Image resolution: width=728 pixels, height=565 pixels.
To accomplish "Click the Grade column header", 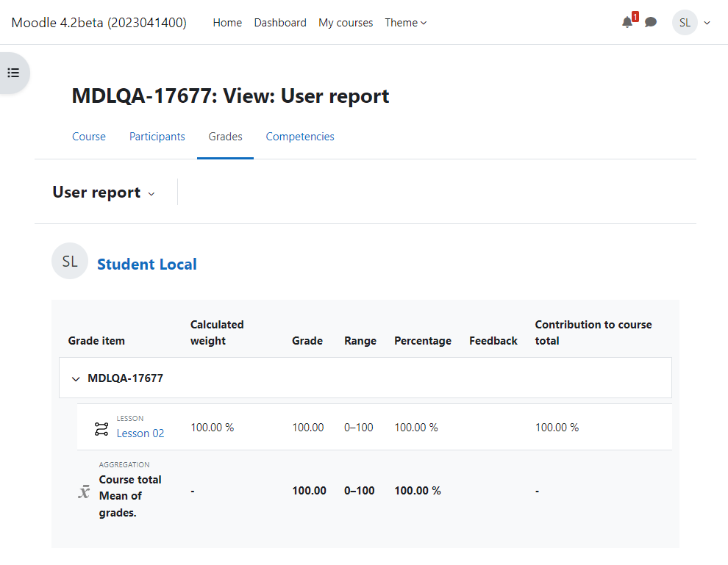I will pyautogui.click(x=307, y=340).
